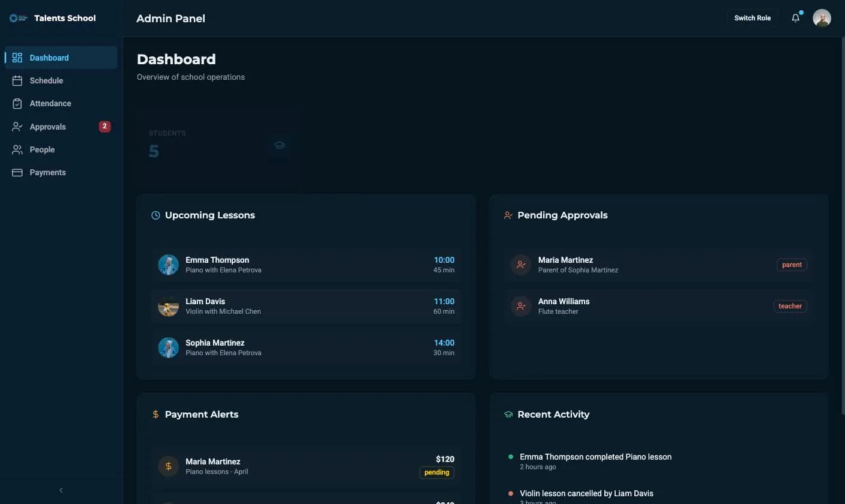This screenshot has width=845, height=504.
Task: Click the Switch Role button
Action: point(753,18)
